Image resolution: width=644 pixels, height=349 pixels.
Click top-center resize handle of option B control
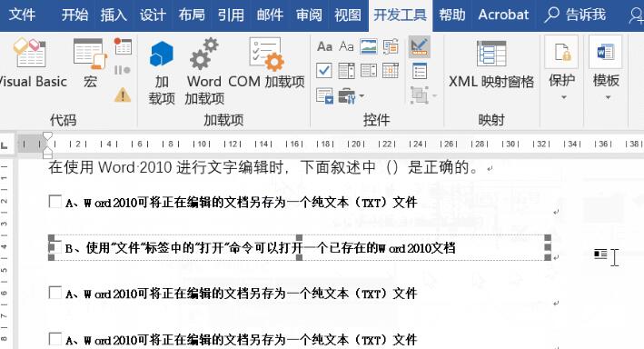(299, 238)
